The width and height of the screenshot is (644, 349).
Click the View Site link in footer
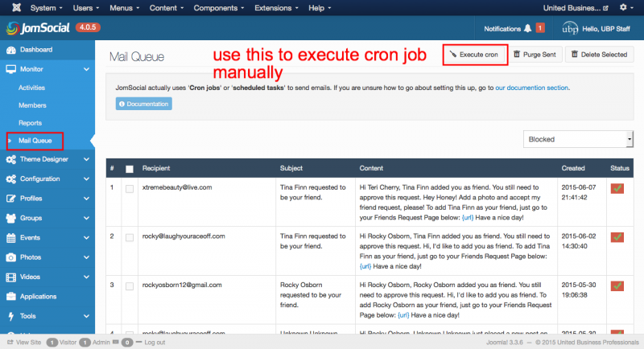24,342
